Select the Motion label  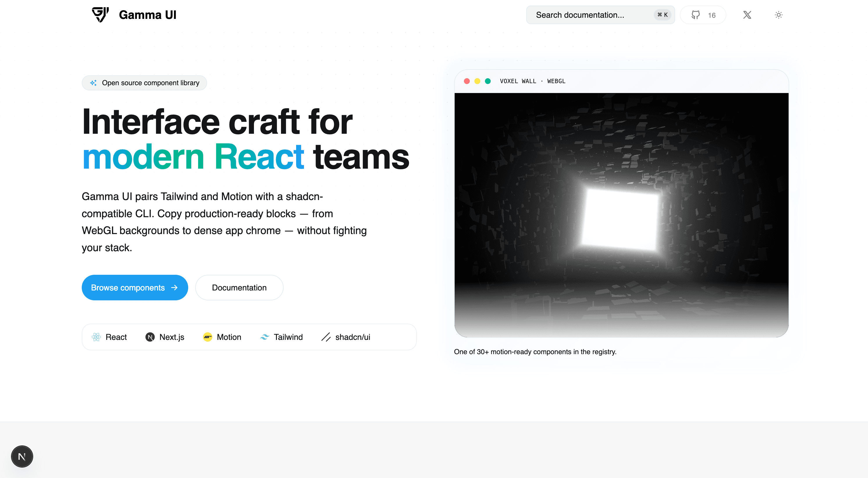click(x=229, y=337)
